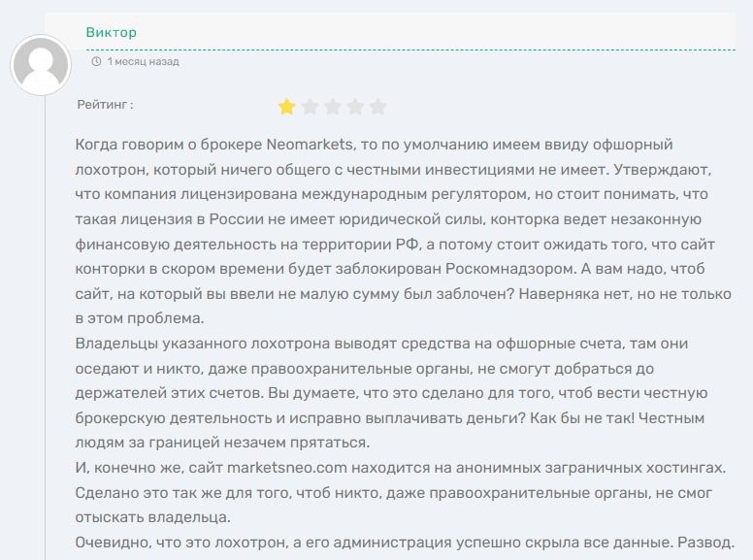Click the first yellow rating star
Image resolution: width=753 pixels, height=560 pixels.
pyautogui.click(x=286, y=107)
